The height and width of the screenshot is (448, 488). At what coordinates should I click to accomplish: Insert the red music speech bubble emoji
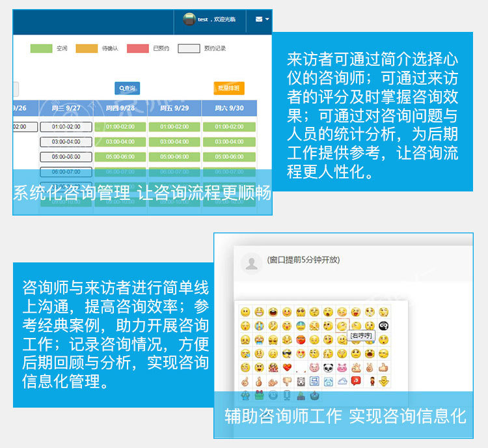[x=356, y=382]
